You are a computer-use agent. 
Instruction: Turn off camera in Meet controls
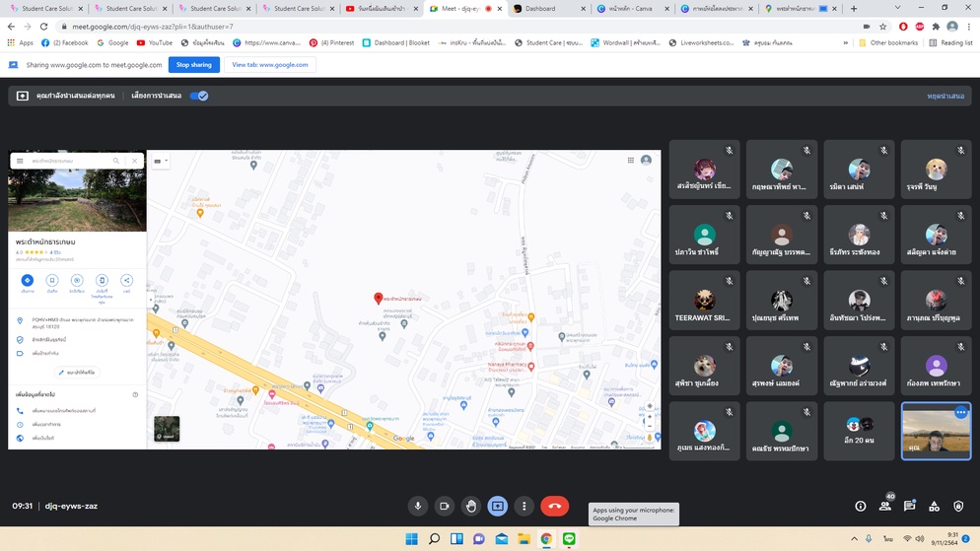445,506
